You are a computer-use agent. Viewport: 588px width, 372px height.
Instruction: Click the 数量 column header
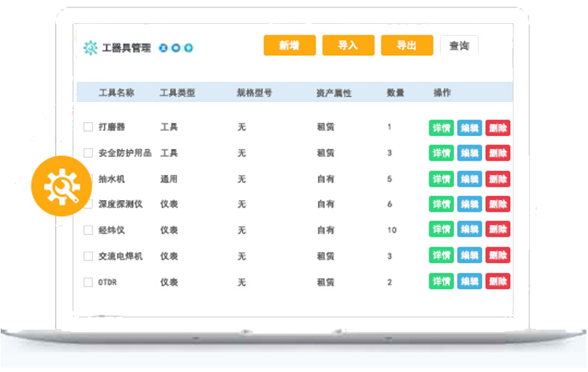click(x=396, y=92)
